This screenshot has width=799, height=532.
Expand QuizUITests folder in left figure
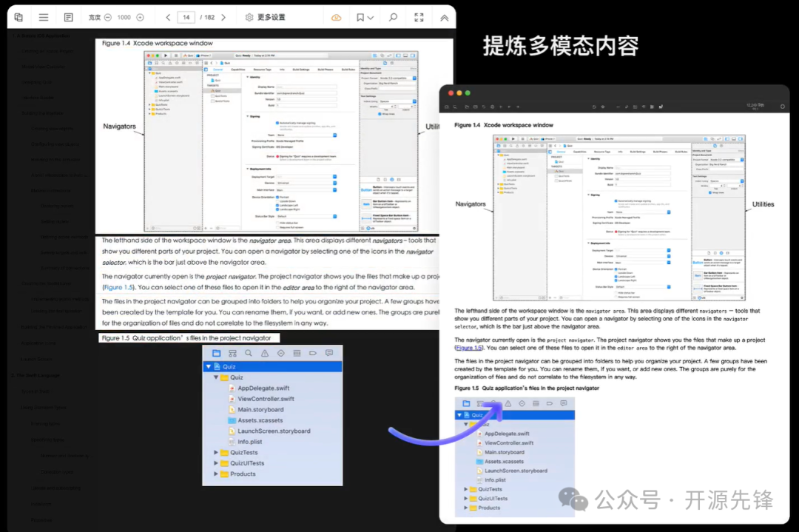point(215,463)
